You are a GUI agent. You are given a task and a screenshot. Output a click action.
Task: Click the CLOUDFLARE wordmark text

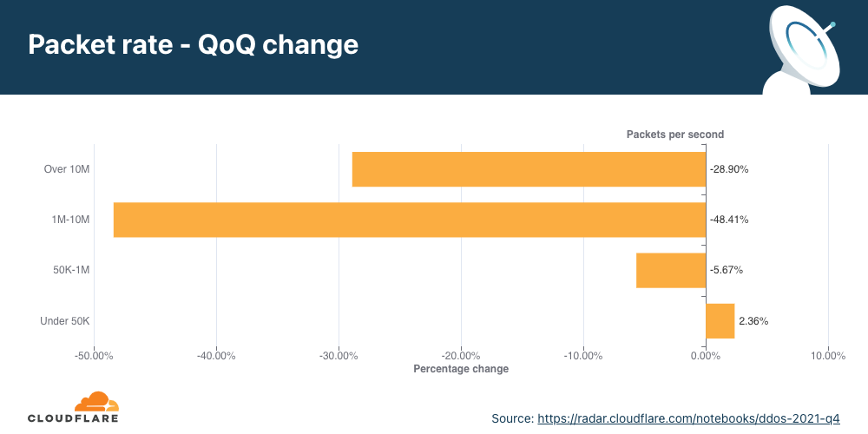(x=73, y=418)
